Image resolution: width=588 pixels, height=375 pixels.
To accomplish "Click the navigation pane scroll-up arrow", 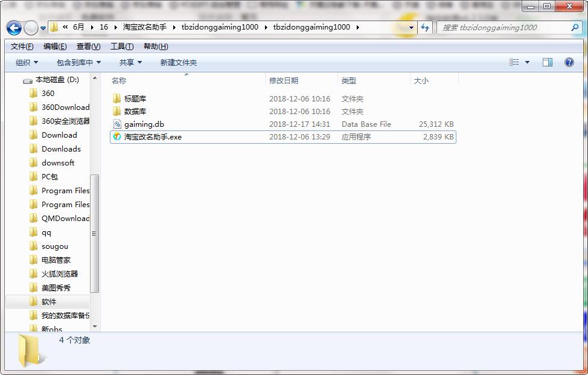I will (95, 78).
